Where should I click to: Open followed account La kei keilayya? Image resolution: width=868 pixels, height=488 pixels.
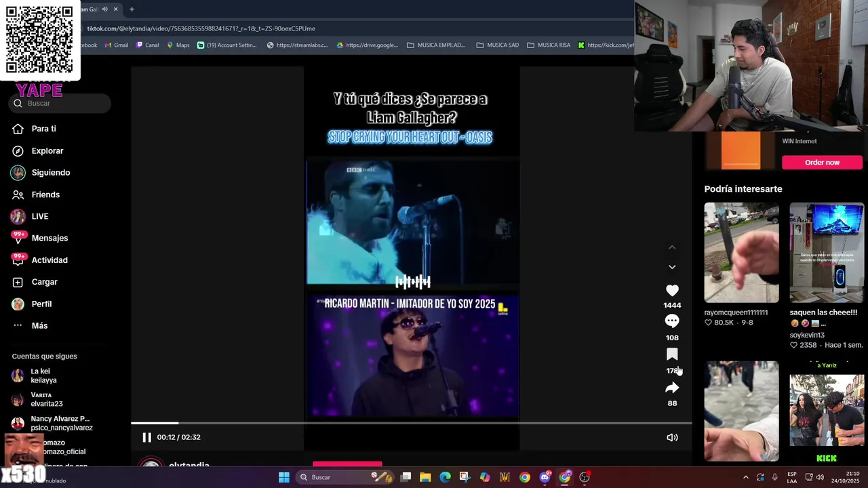coord(43,375)
